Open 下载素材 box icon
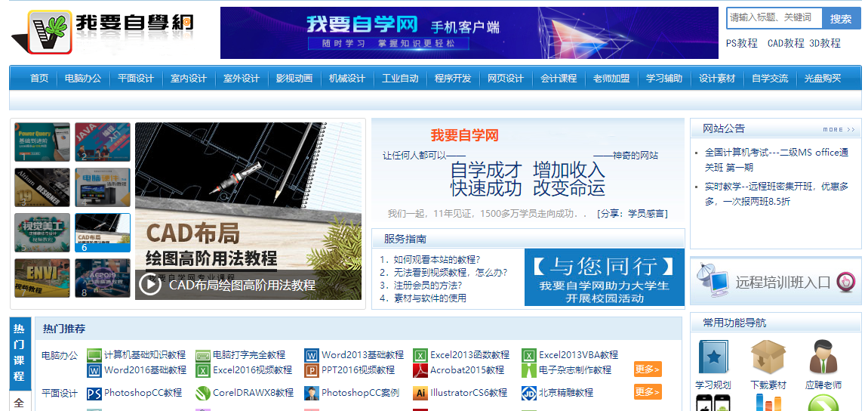The image size is (868, 411). (768, 357)
